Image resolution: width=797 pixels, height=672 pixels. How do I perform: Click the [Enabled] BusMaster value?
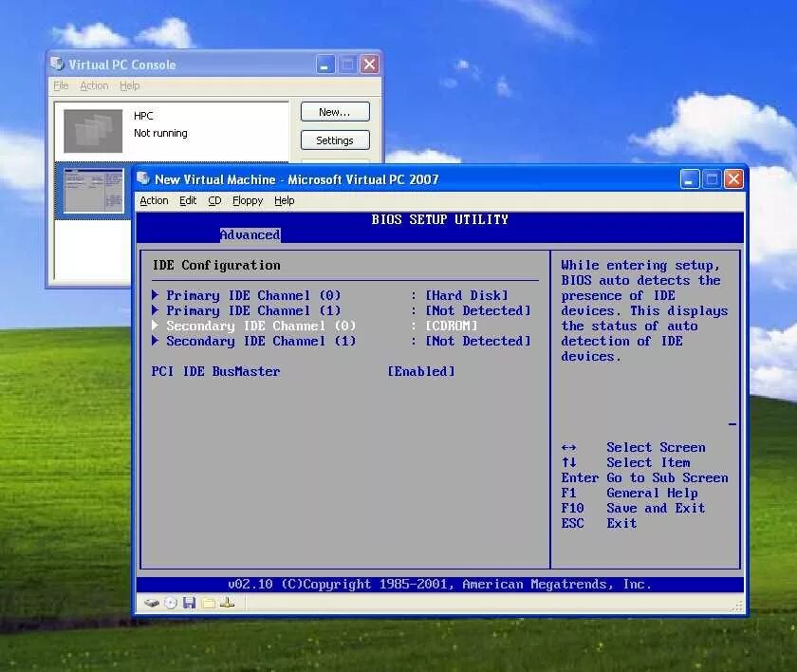(421, 371)
